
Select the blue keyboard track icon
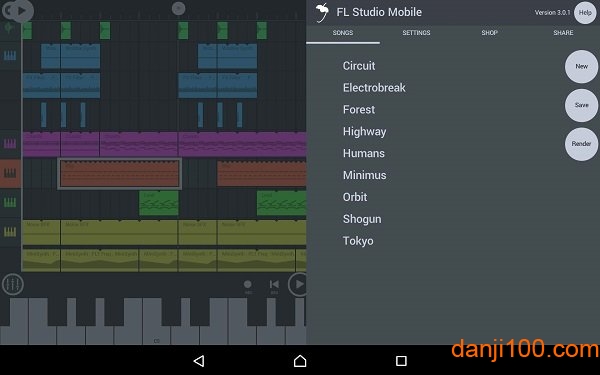coord(10,56)
